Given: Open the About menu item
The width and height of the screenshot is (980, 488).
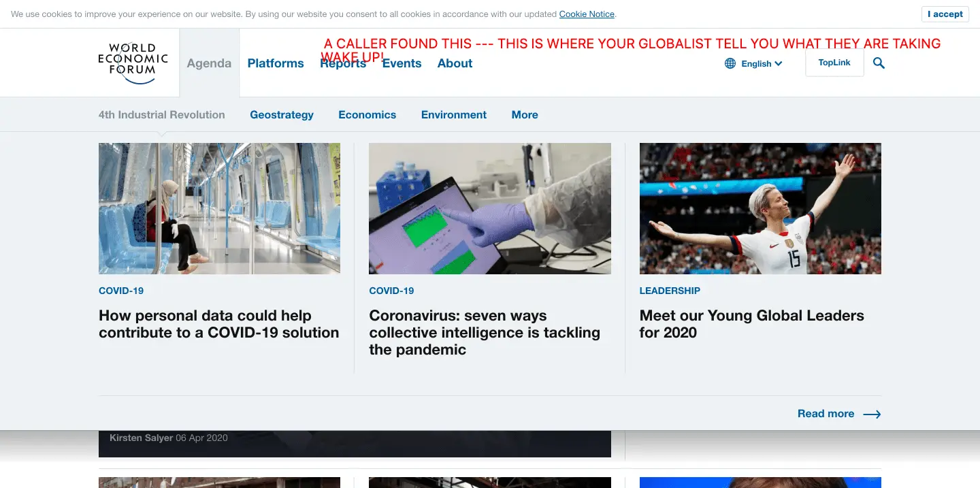Looking at the screenshot, I should pyautogui.click(x=455, y=63).
